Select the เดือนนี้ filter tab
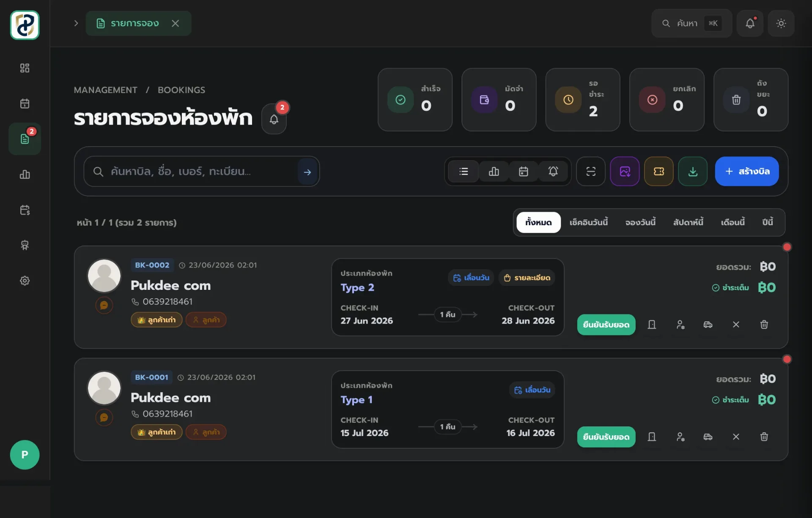 pyautogui.click(x=732, y=222)
